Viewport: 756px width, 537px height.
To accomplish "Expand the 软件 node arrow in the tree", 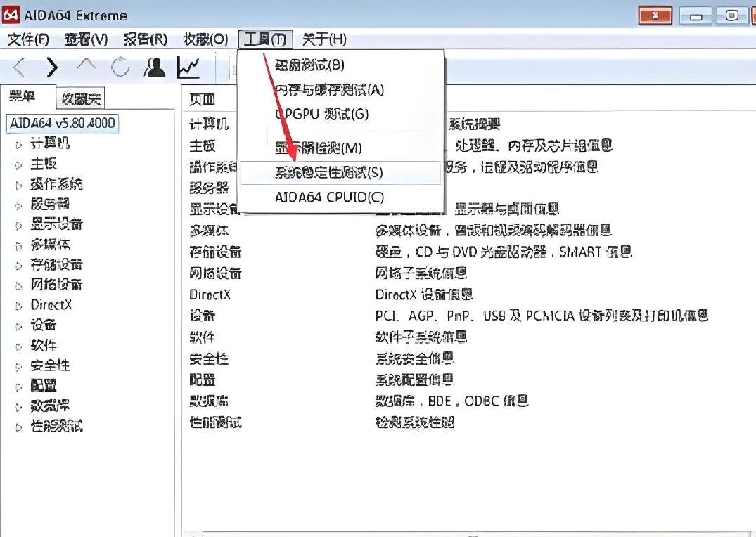I will click(x=18, y=347).
